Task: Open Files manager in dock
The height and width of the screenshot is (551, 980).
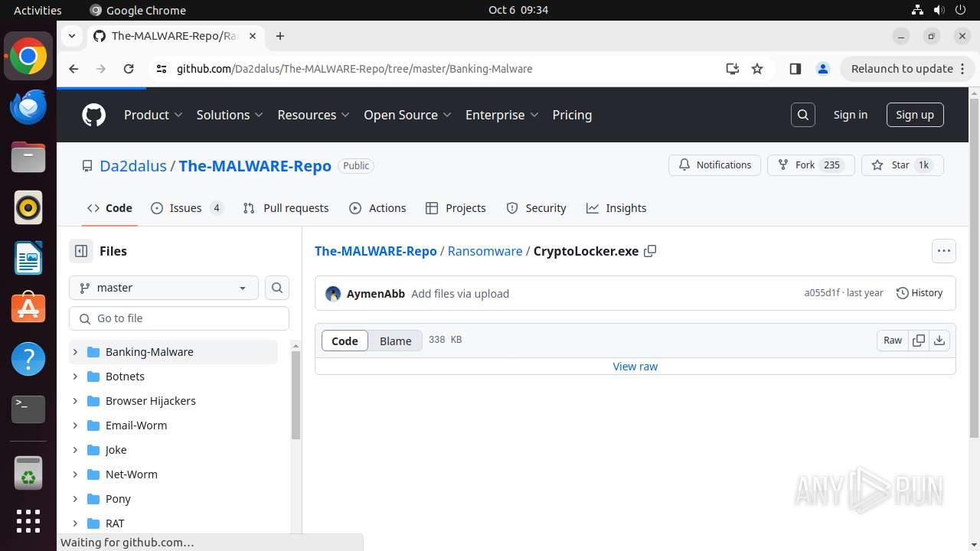Action: (x=28, y=157)
